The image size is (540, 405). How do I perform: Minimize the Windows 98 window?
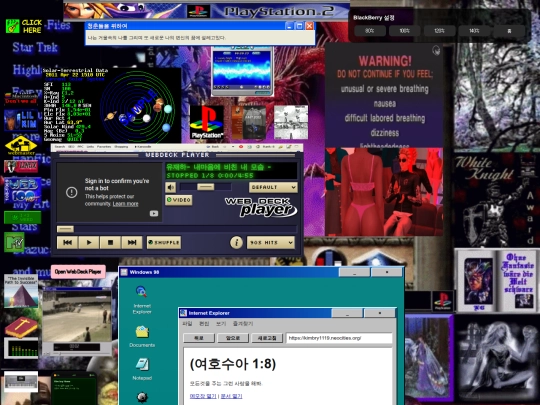coord(354,272)
